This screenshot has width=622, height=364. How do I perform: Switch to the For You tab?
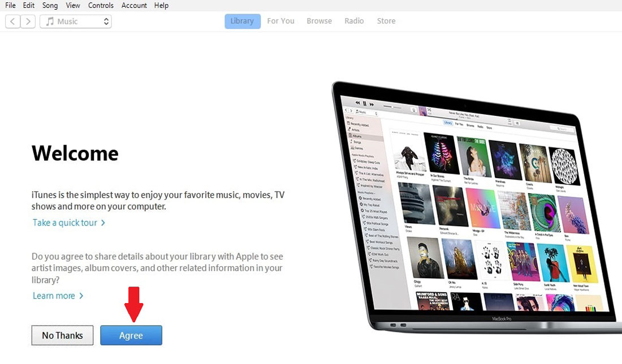click(x=280, y=21)
